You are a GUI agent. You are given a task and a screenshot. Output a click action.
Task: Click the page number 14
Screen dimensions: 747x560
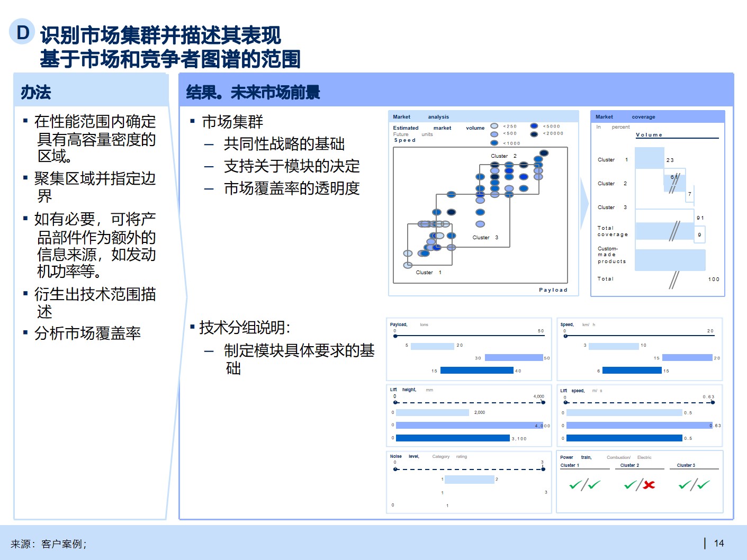719,543
